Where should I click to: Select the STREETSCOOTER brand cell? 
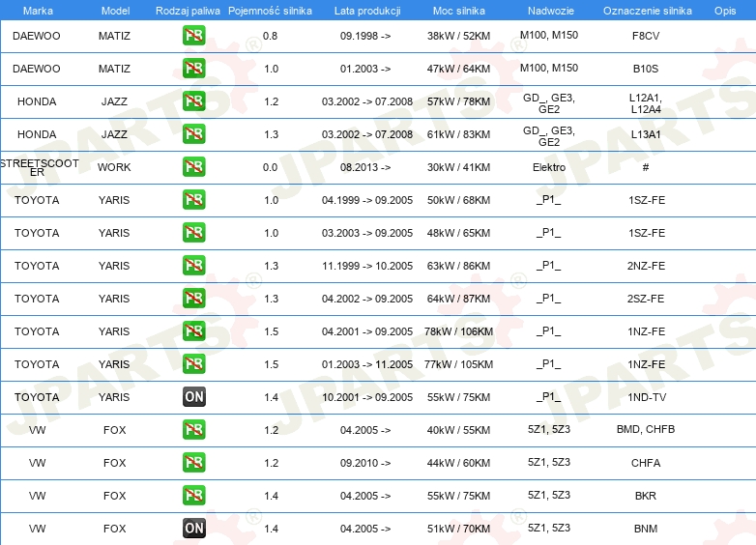39,167
